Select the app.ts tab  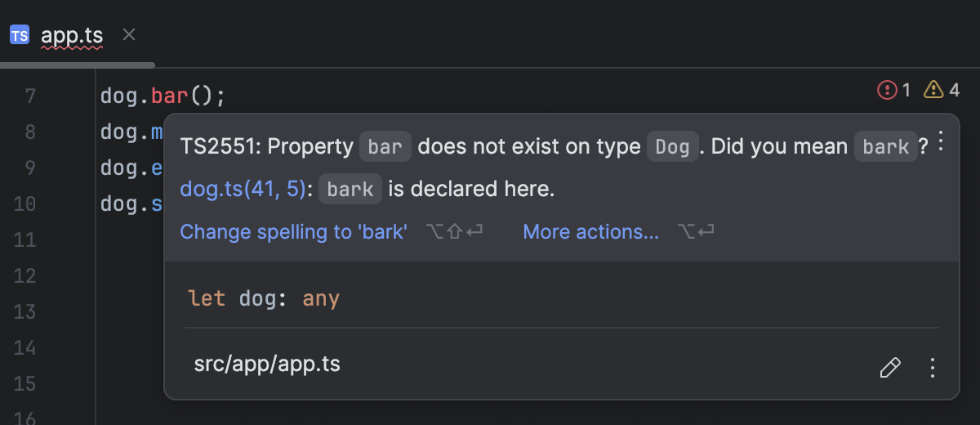(x=71, y=35)
